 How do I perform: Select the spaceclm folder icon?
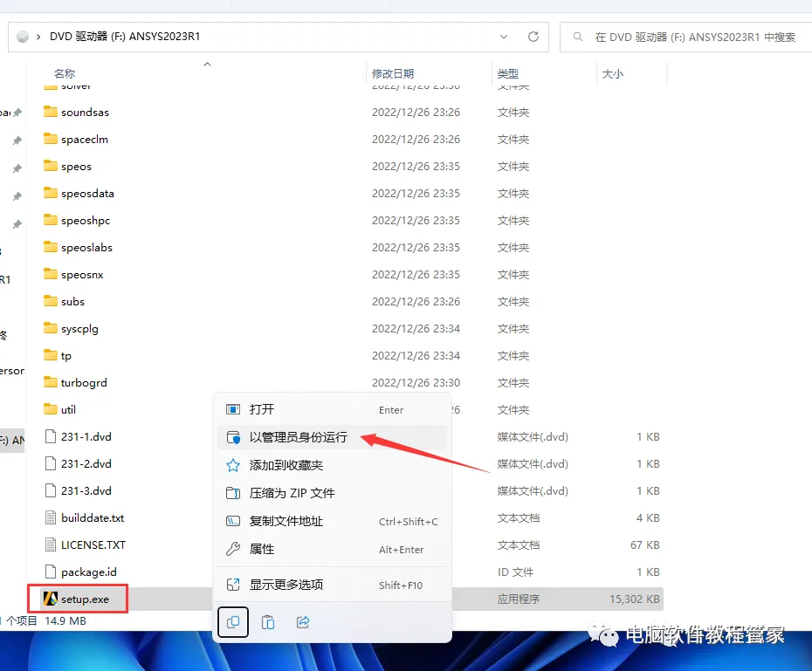pos(51,139)
